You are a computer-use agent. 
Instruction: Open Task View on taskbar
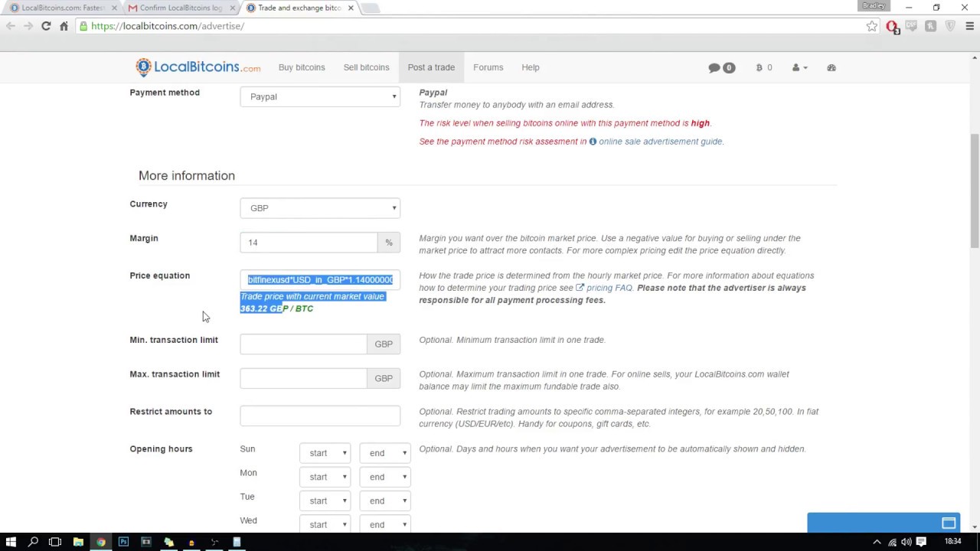pos(55,542)
